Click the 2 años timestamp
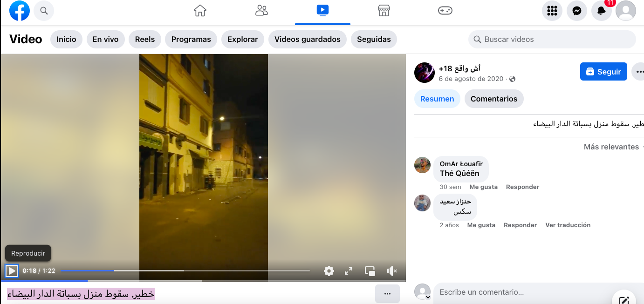This screenshot has width=644, height=304. 449,225
